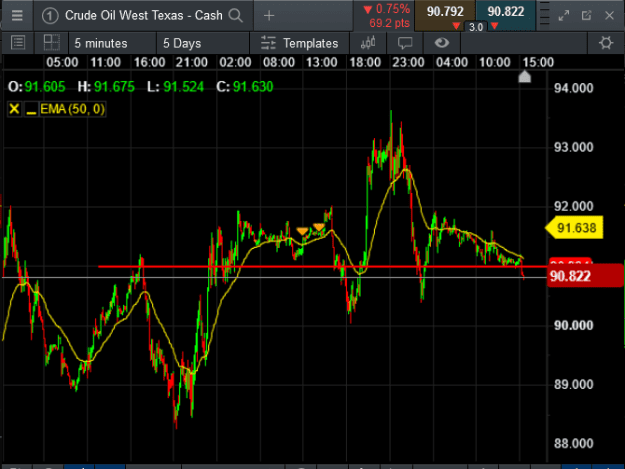The height and width of the screenshot is (469, 625).
Task: Click the 3.0 spread value
Action: (x=476, y=27)
